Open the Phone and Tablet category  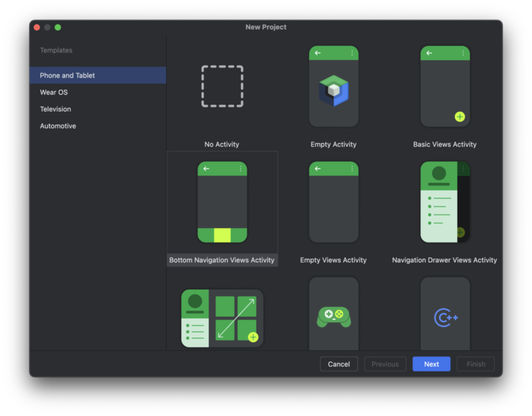point(98,75)
